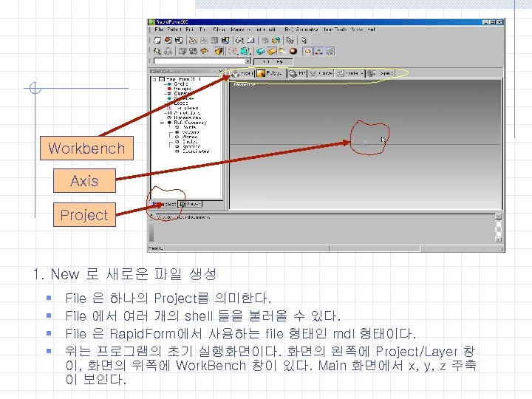
Task: Click the arrow cursor selection tool in the top toolbar
Action: [x=290, y=41]
